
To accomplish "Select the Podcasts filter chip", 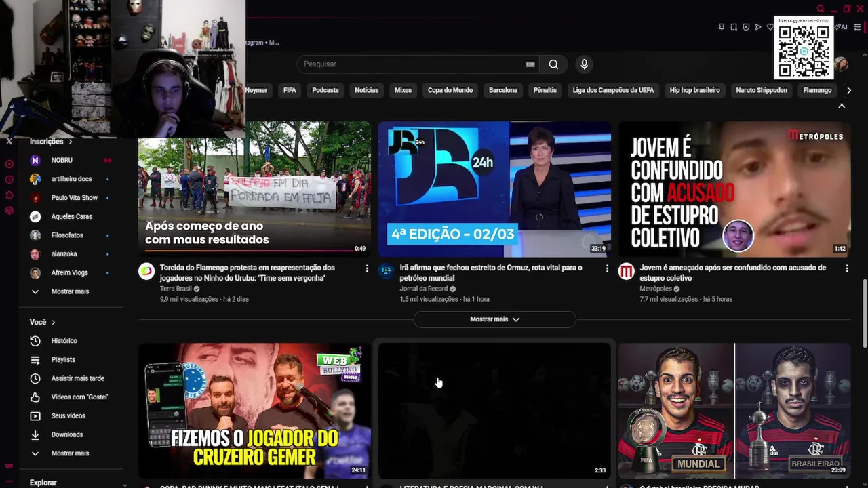I will click(x=325, y=90).
